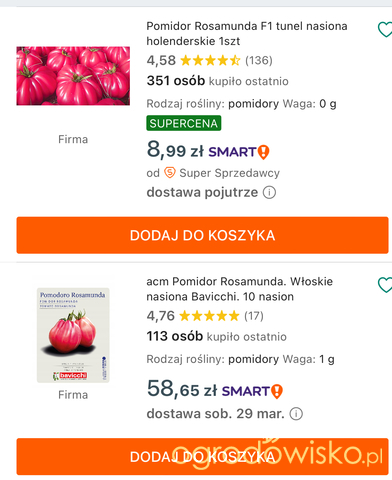Open 'Pomidor Rosamunda F1 tunel nasiona' title
Screen dimensions: 392x480
pos(247,33)
